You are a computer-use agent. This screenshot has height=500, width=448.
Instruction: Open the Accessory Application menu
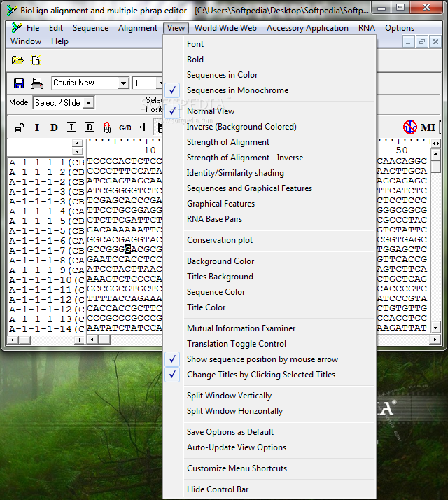[307, 28]
